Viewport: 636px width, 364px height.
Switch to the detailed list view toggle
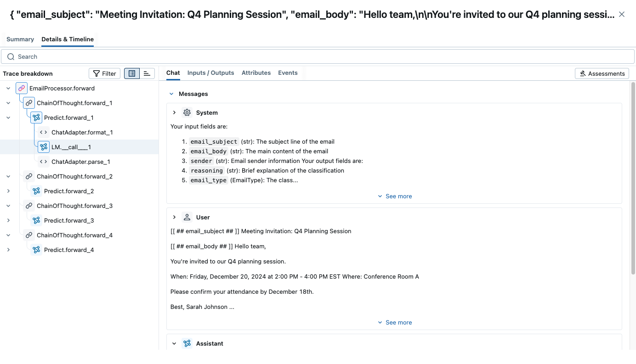(x=132, y=73)
